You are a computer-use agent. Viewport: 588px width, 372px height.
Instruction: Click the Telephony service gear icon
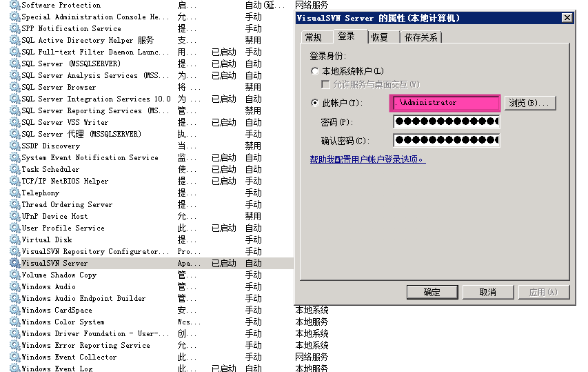click(15, 193)
